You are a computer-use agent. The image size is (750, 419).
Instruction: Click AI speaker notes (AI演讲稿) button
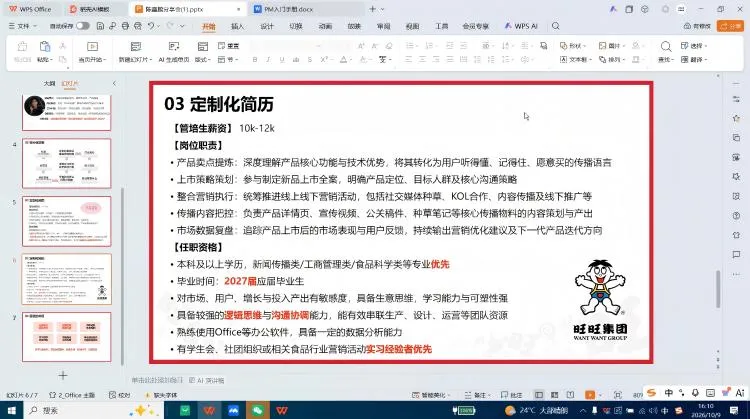click(207, 380)
